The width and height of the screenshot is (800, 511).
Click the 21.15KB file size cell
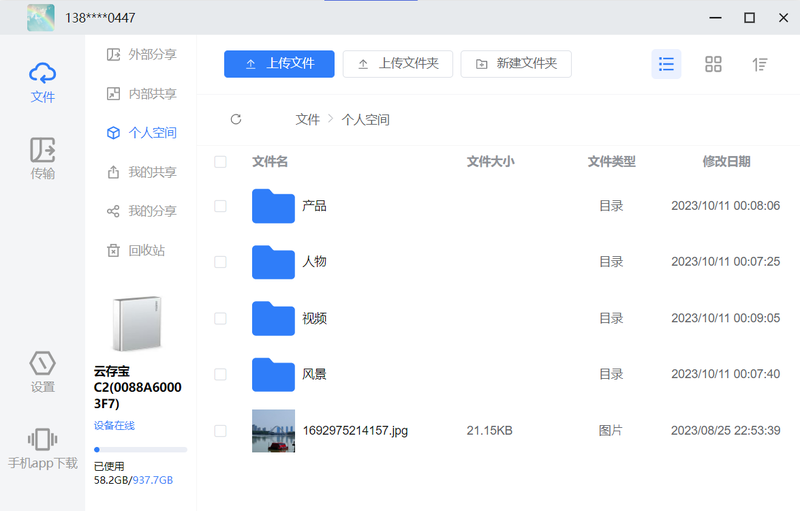(x=489, y=431)
